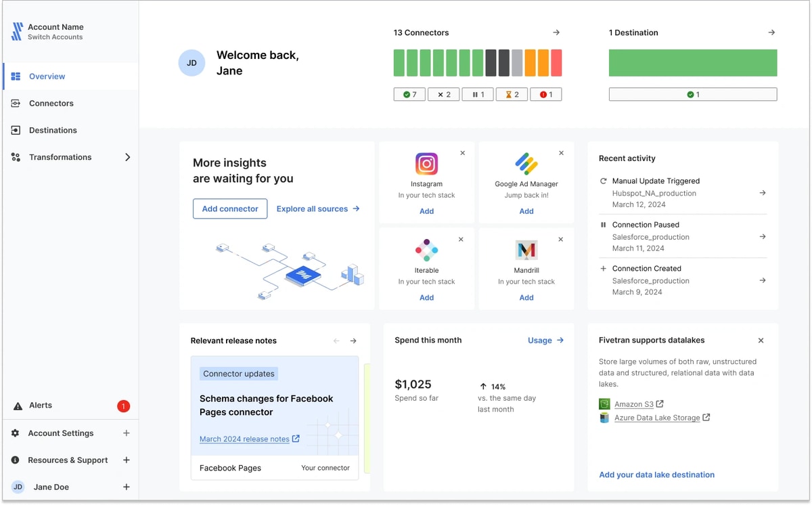
Task: Open the Amazon S3 link
Action: coord(639,404)
